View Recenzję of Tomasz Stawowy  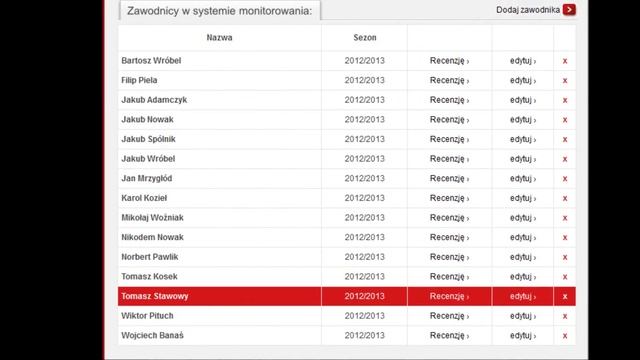tap(449, 296)
